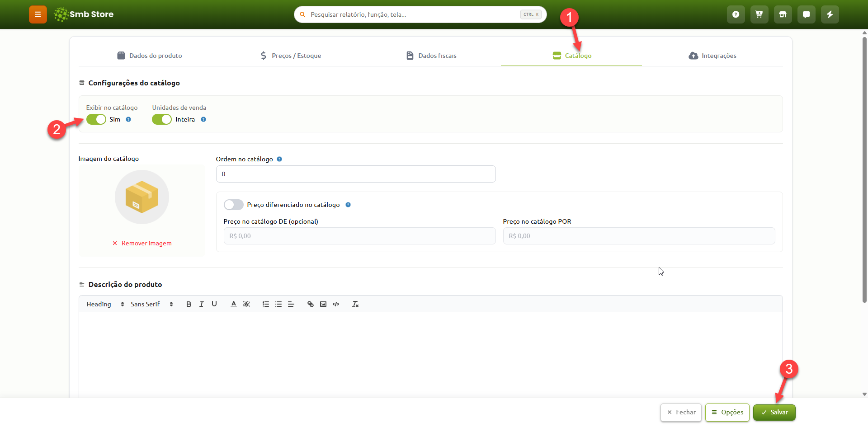868x427 pixels.
Task: Open the Sans Serif font dropdown
Action: pyautogui.click(x=152, y=304)
